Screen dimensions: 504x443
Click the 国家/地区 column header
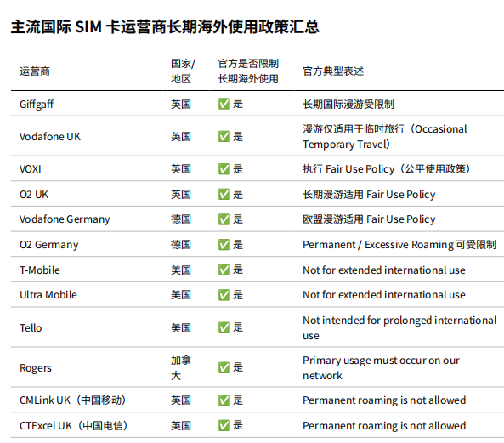[183, 71]
